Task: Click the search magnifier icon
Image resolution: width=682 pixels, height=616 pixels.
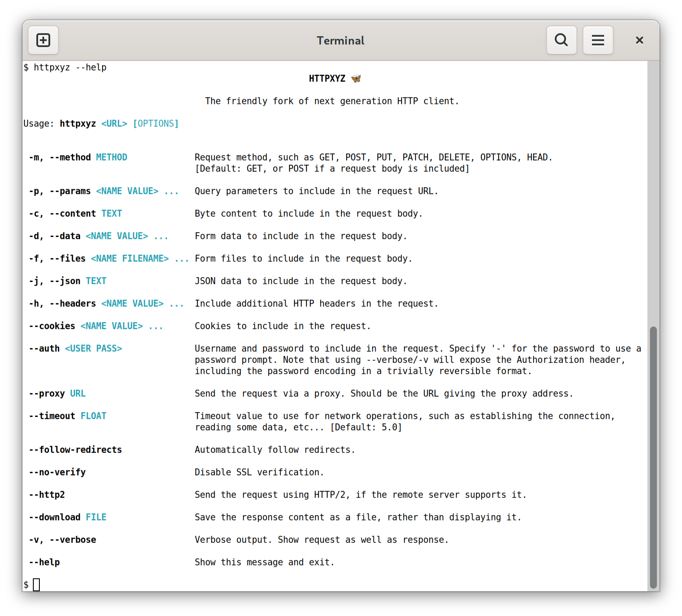Action: pyautogui.click(x=561, y=40)
